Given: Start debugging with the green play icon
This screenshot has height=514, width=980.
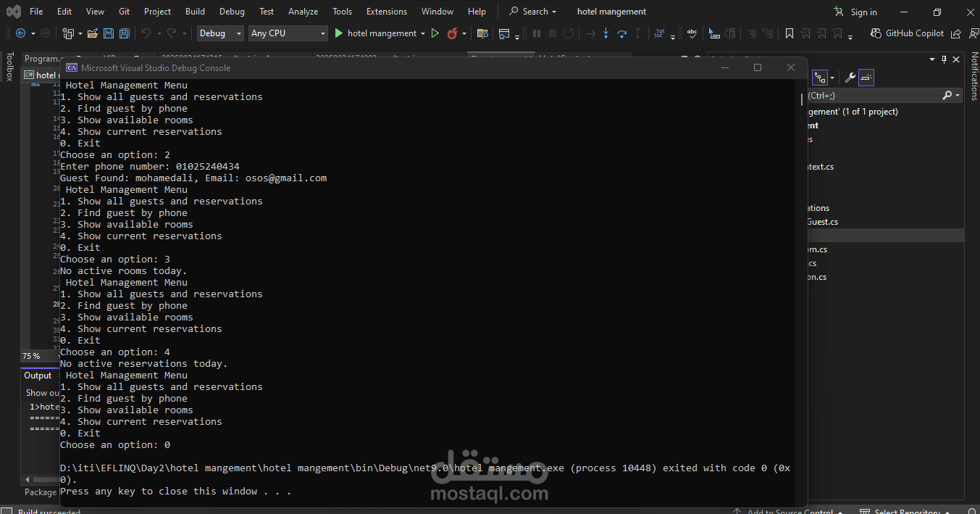Looking at the screenshot, I should pos(338,33).
